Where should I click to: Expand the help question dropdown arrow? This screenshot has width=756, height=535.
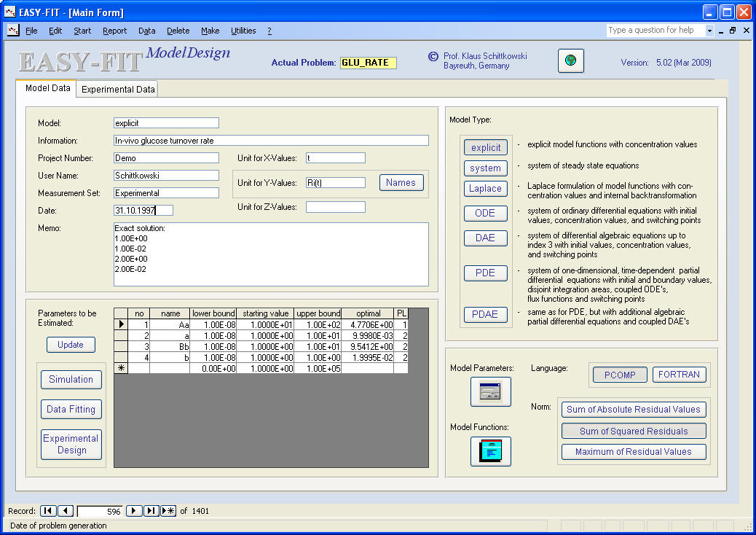tap(709, 31)
